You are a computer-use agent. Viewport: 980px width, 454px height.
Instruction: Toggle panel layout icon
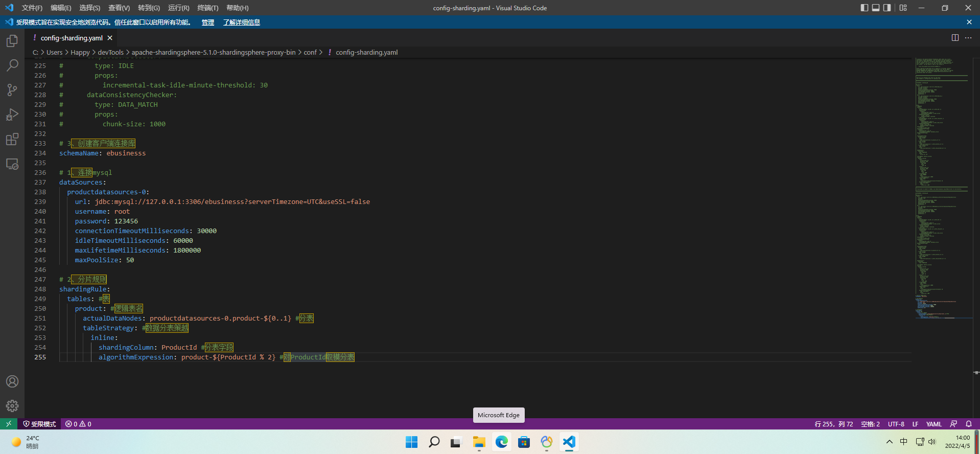click(876, 8)
